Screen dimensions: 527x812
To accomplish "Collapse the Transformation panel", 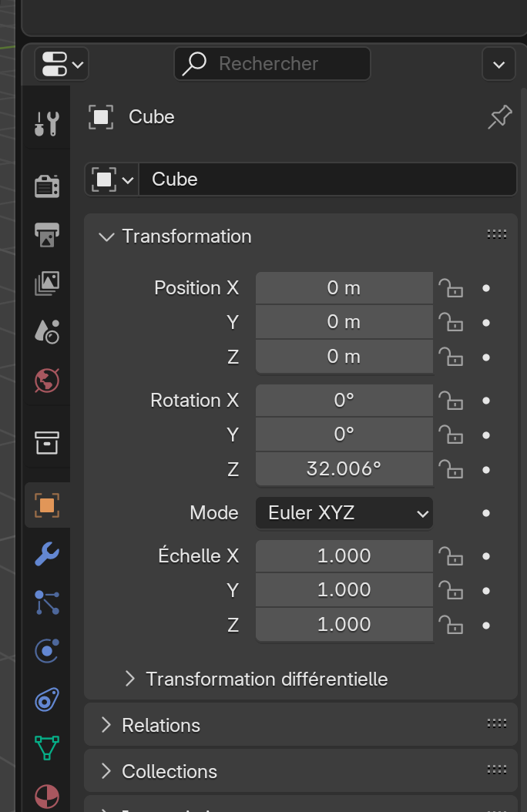I will (106, 237).
